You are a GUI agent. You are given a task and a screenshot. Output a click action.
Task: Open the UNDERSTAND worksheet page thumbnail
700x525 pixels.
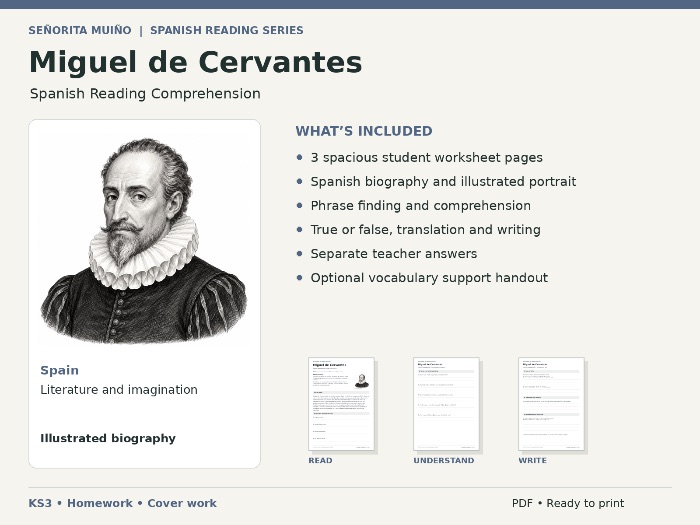(446, 404)
